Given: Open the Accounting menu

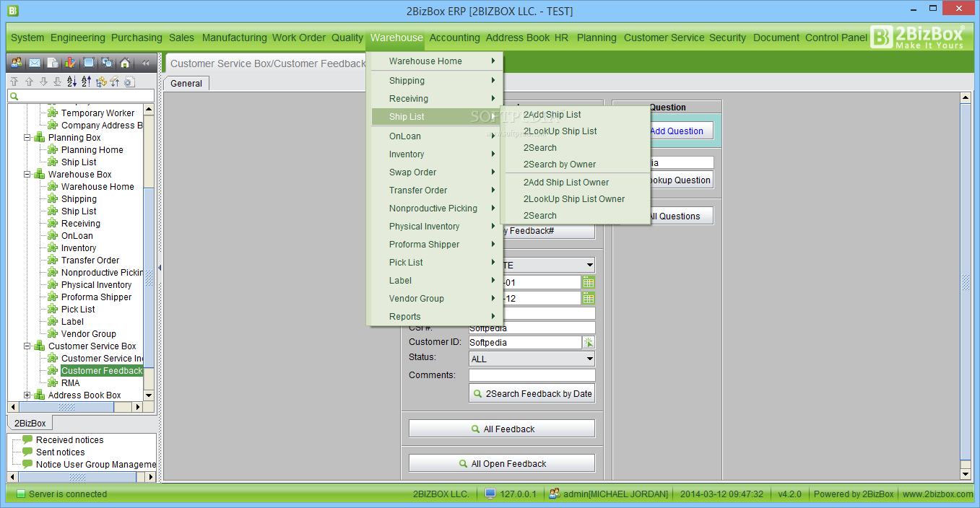Looking at the screenshot, I should [454, 38].
